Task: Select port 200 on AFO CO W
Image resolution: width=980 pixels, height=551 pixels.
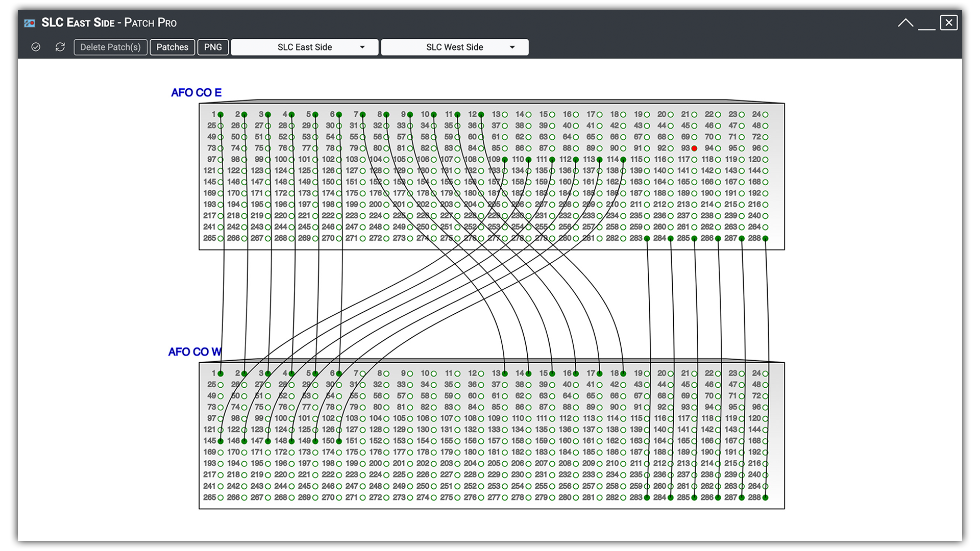Action: [x=386, y=464]
